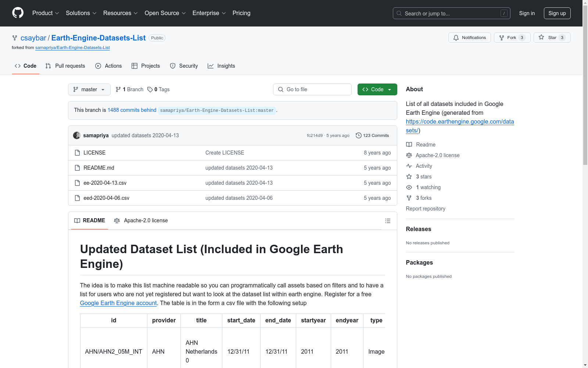Open commit fc214d9
This screenshot has height=368, width=588.
tap(315, 135)
